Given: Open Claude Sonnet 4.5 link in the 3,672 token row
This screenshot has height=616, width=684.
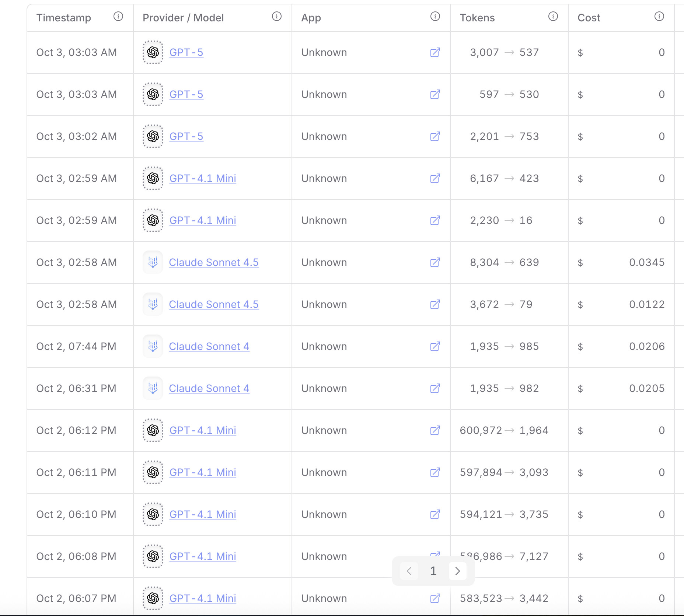Looking at the screenshot, I should tap(213, 305).
